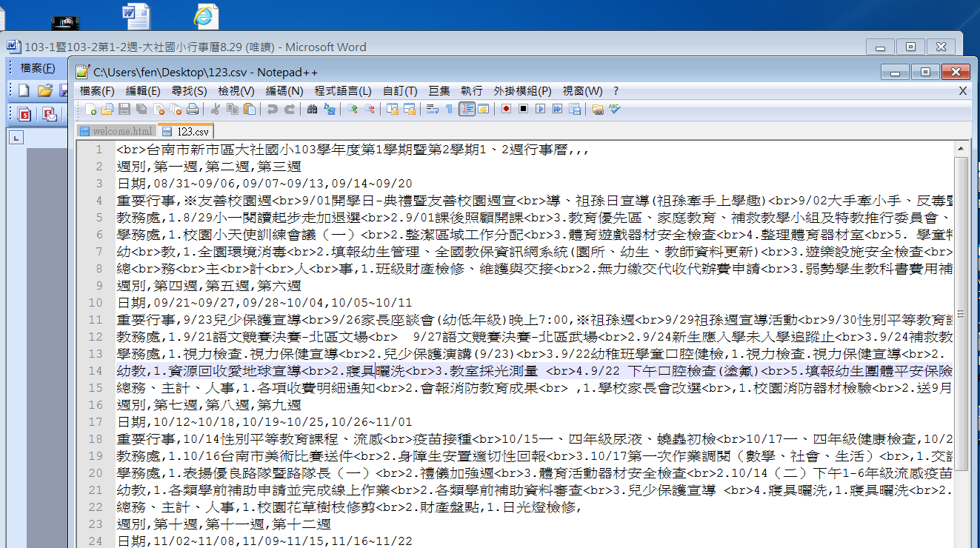Image resolution: width=980 pixels, height=548 pixels.
Task: Open Find via binoculars icon
Action: pyautogui.click(x=312, y=109)
